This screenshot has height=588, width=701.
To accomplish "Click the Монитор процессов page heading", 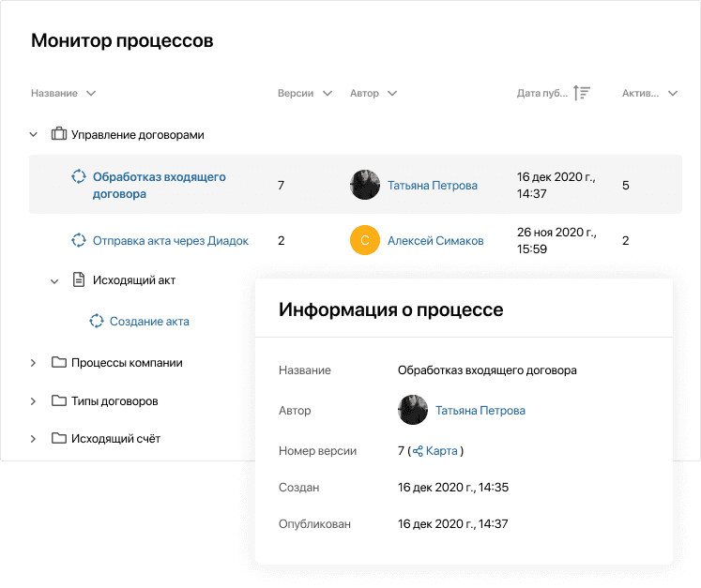I will tap(122, 40).
